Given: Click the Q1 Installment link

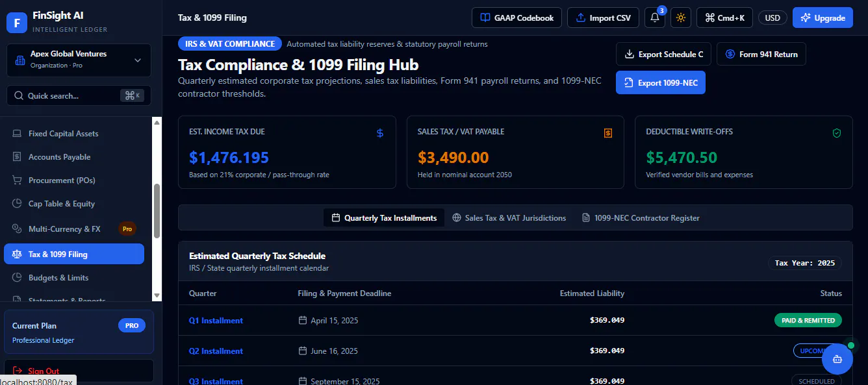Looking at the screenshot, I should (x=216, y=321).
